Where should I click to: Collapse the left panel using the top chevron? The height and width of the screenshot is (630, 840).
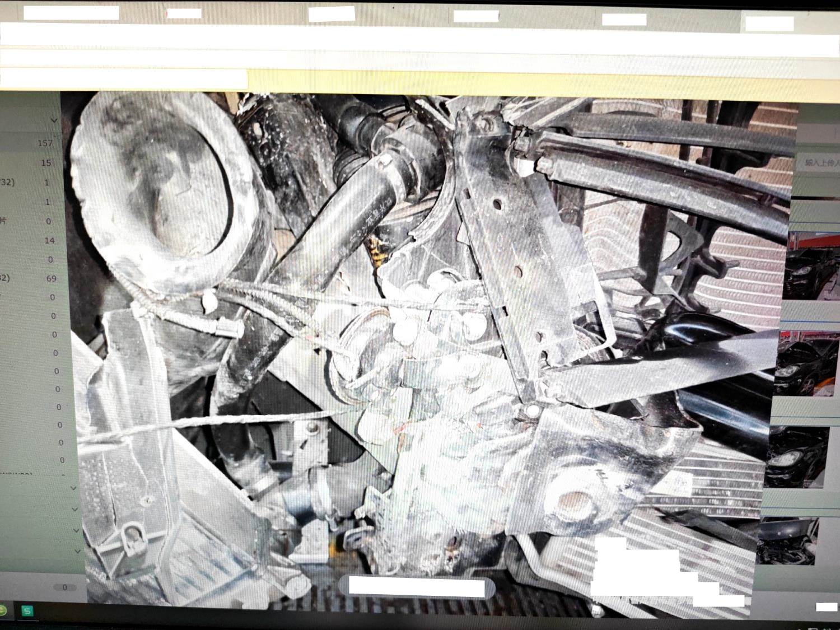(x=54, y=120)
